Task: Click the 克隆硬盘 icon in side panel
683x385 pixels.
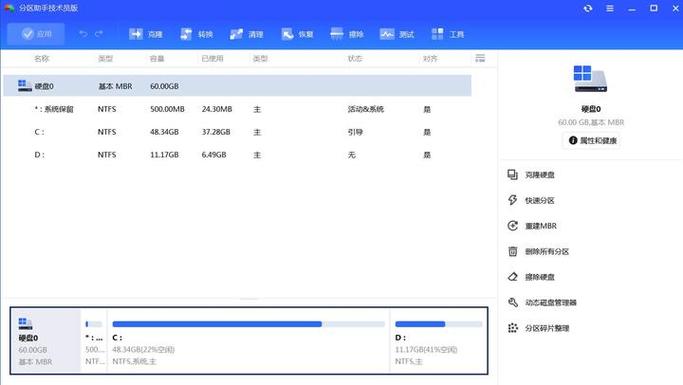Action: [513, 175]
